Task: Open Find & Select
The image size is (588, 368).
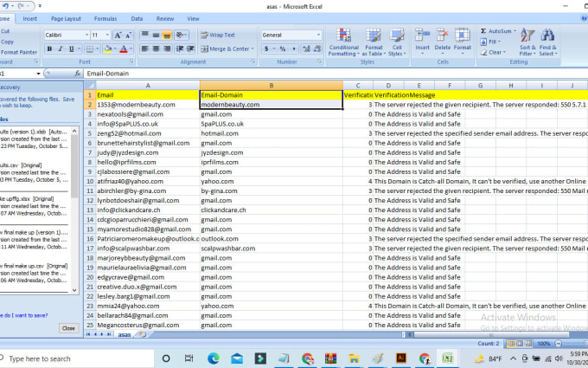Action: point(547,42)
